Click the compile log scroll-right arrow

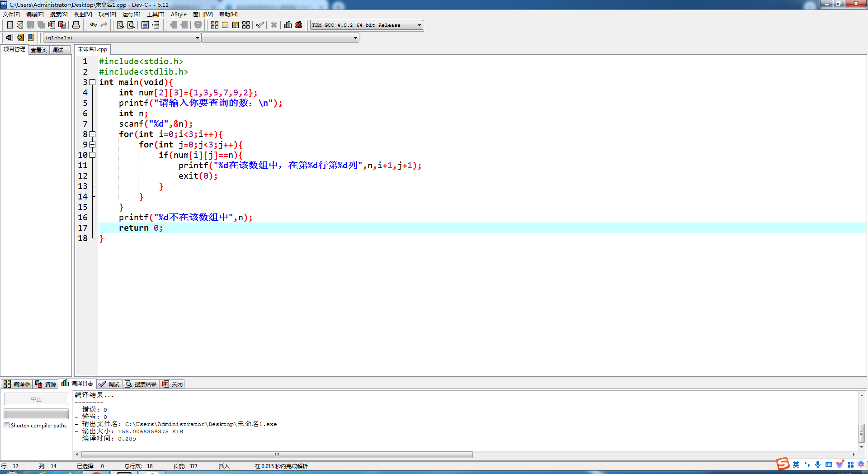(854, 455)
